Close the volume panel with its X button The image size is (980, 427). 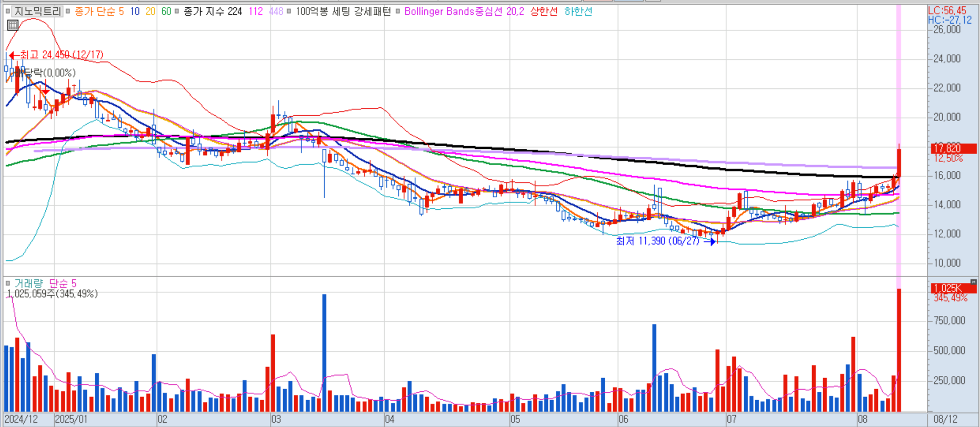973,283
